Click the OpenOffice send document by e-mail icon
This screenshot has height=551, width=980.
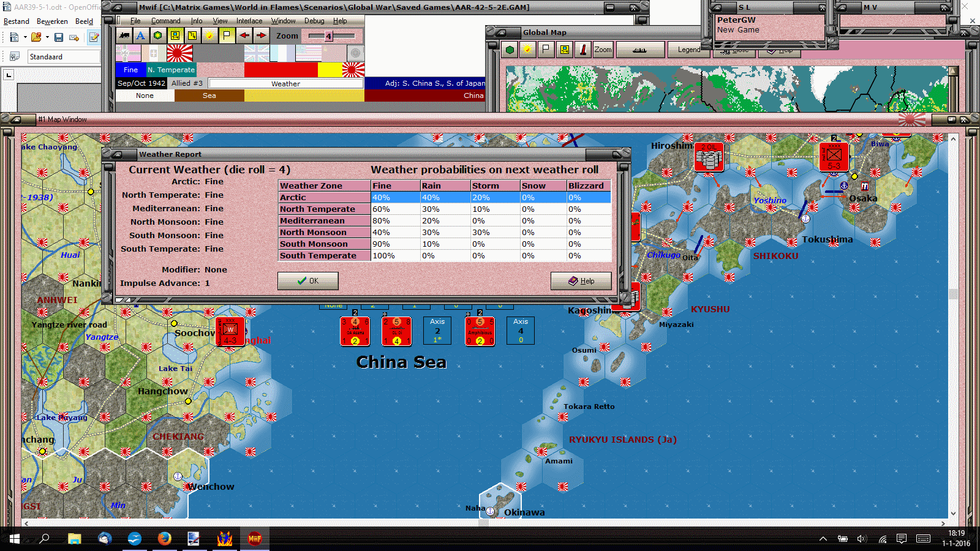74,37
